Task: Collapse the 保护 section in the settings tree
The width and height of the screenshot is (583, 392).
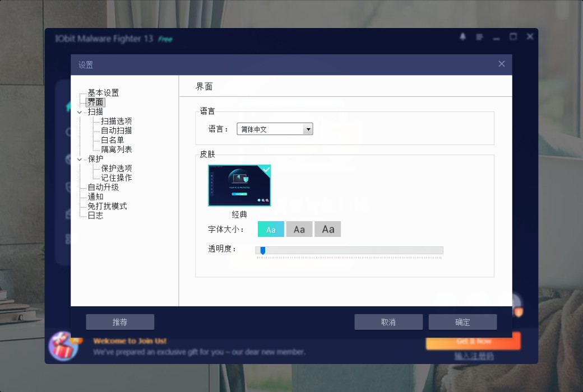Action: point(80,159)
